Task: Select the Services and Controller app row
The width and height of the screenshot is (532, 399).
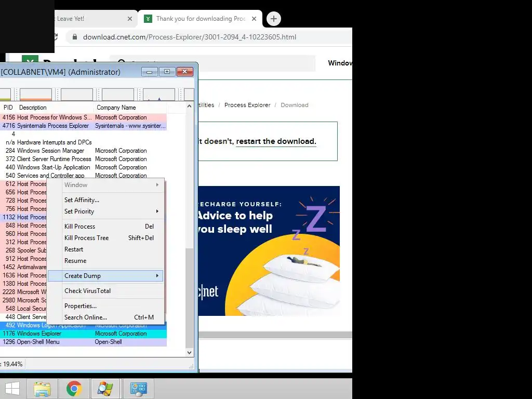Action: pos(83,176)
